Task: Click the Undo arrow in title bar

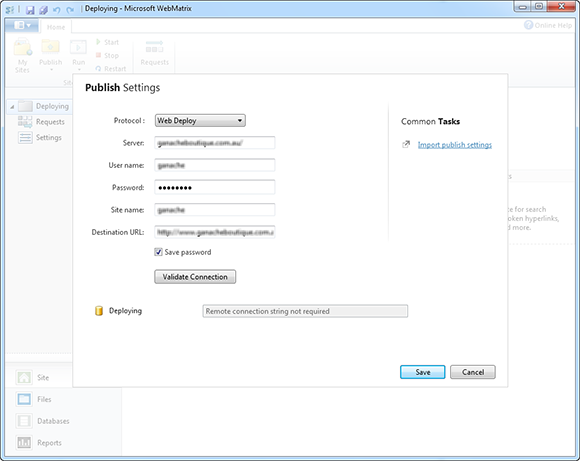Action: (56, 10)
